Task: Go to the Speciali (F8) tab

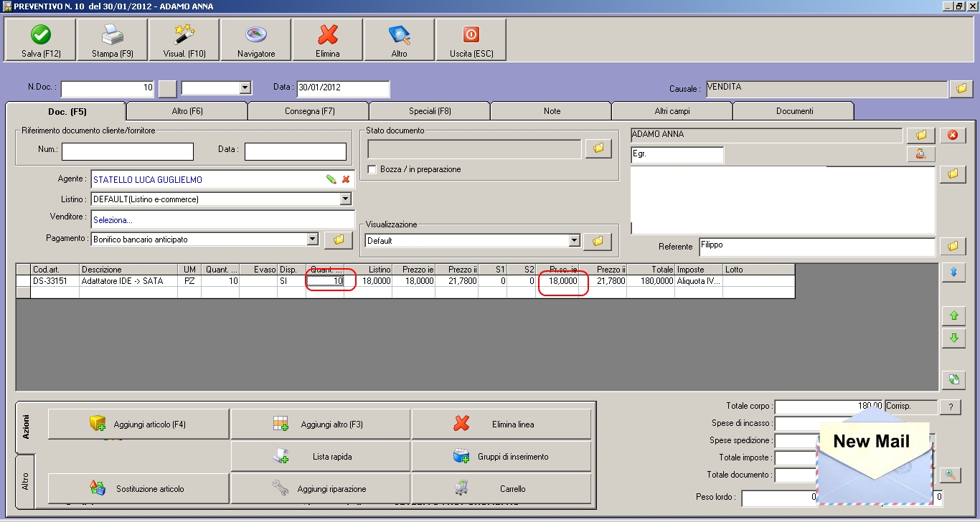Action: (430, 111)
